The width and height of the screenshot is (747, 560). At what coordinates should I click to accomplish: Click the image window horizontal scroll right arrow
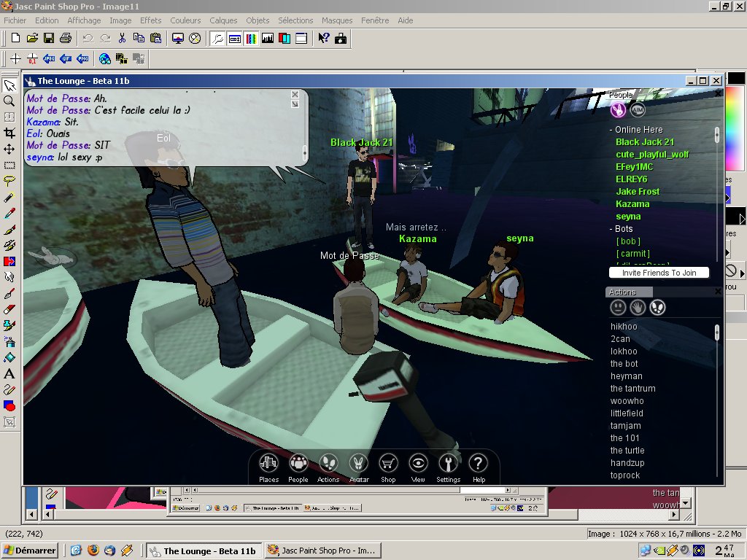coord(673,514)
